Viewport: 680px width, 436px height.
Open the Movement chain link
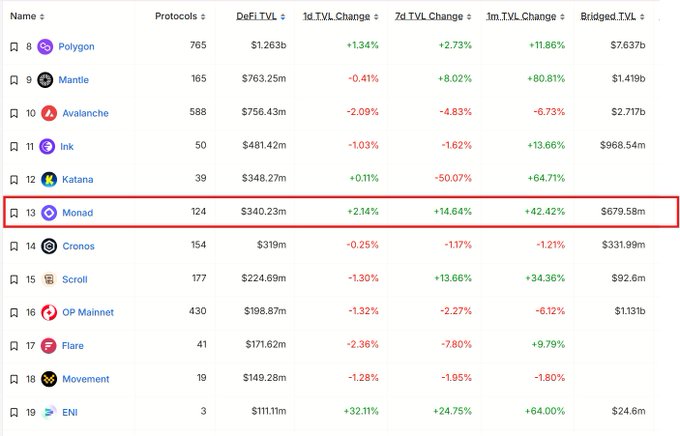click(85, 379)
